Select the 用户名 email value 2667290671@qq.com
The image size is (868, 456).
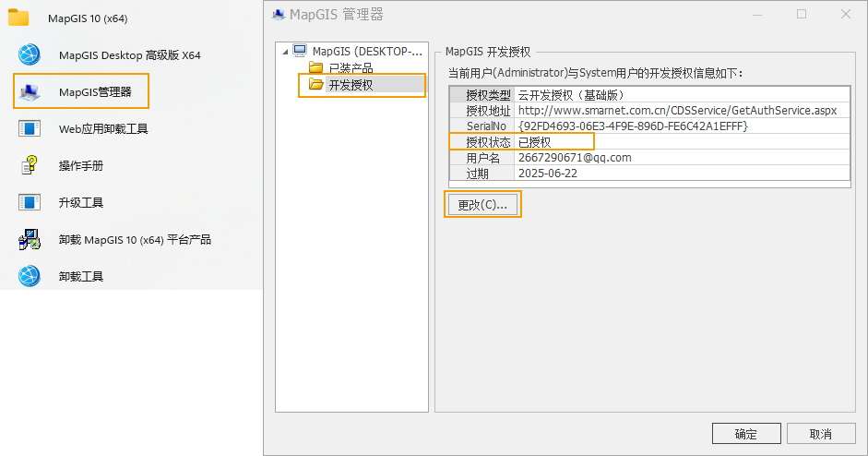(x=575, y=157)
